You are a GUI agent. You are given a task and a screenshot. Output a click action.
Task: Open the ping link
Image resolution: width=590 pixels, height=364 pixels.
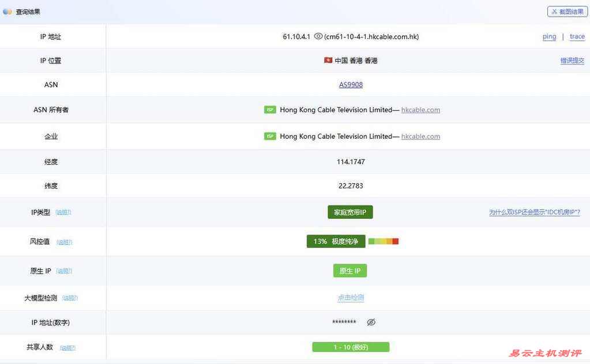coord(550,36)
